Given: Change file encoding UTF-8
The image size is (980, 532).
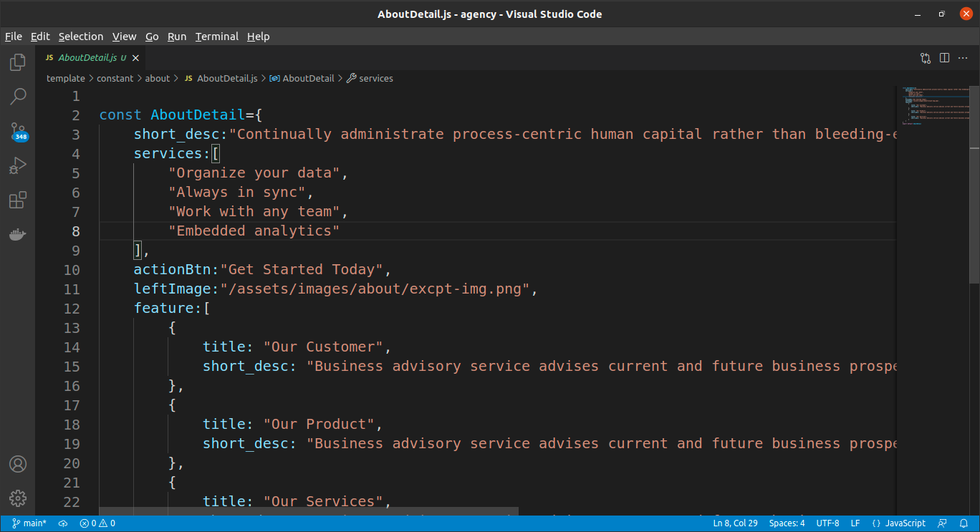Looking at the screenshot, I should tap(827, 523).
